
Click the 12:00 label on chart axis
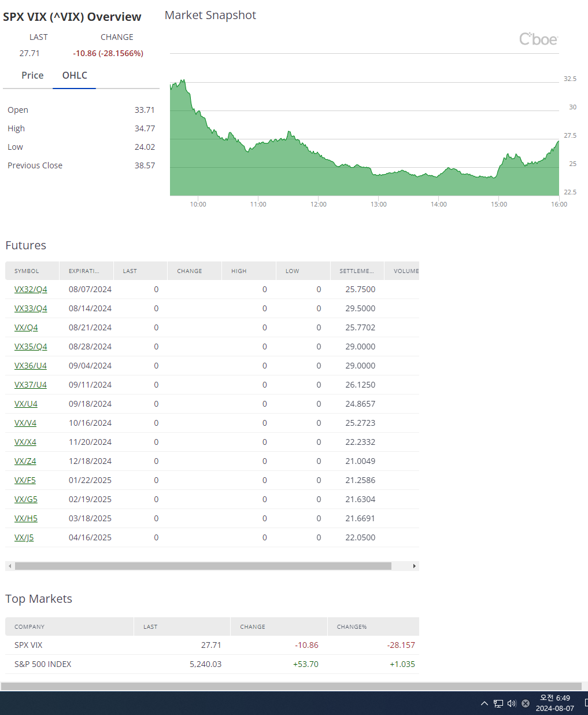pyautogui.click(x=319, y=204)
